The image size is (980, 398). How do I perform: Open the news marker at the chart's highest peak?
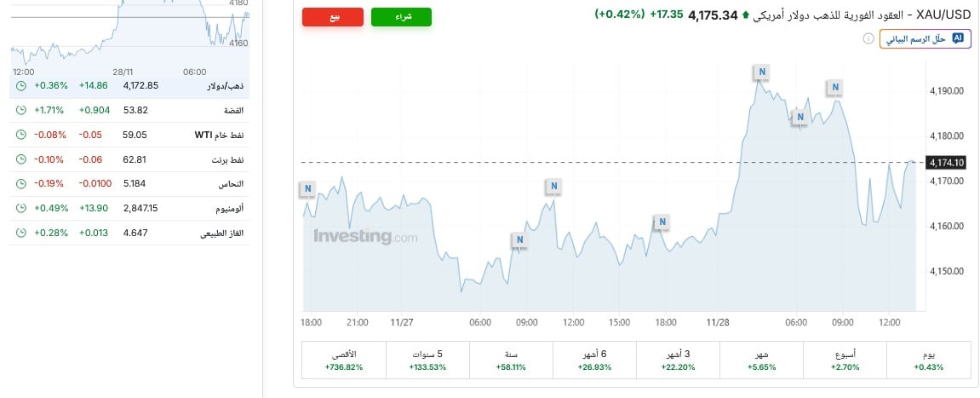[762, 72]
